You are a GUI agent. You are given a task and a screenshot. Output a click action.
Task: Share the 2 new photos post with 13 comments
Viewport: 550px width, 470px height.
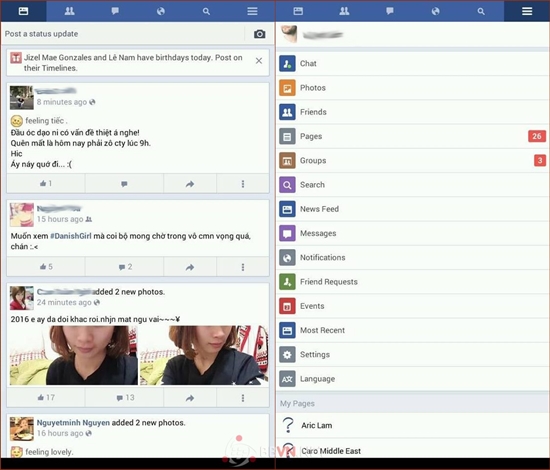pyautogui.click(x=190, y=398)
